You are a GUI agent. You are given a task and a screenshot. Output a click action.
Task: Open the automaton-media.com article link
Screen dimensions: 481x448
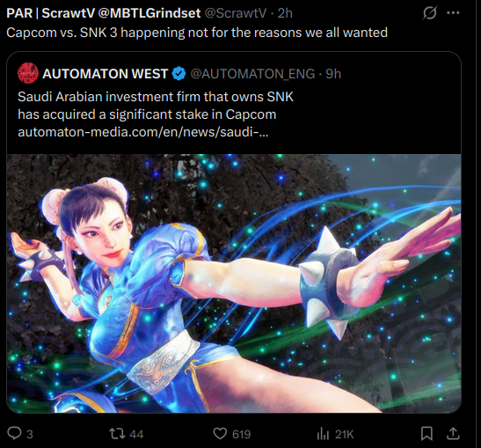pyautogui.click(x=143, y=132)
